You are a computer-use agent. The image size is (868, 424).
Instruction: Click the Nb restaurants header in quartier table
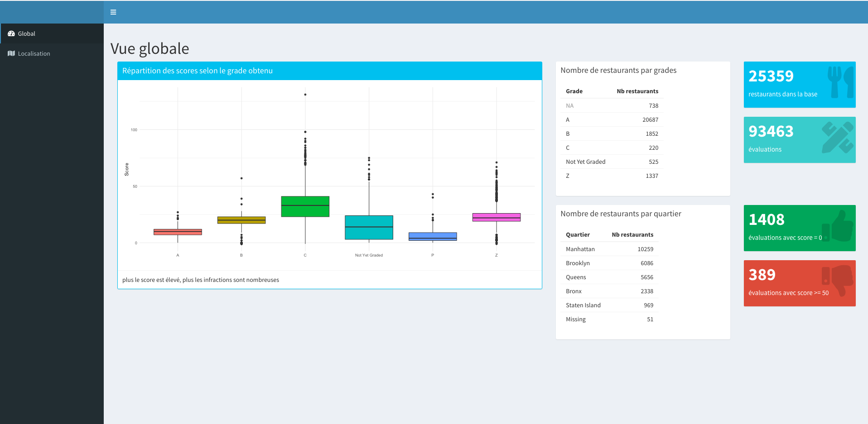632,234
